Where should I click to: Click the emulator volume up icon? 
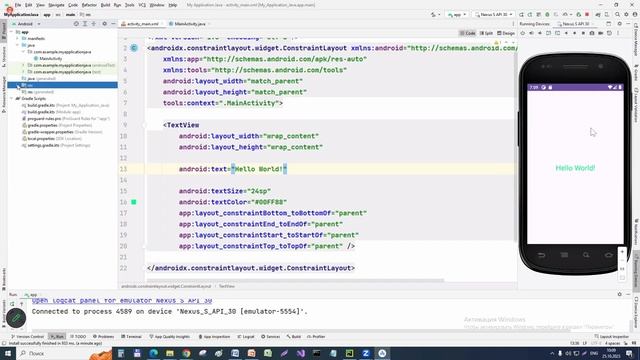point(531,33)
